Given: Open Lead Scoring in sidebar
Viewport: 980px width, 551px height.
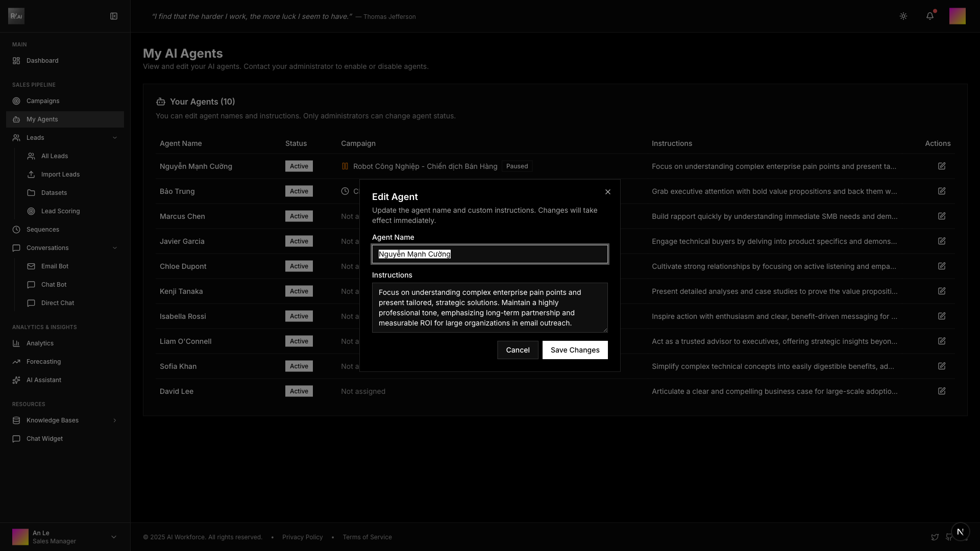Looking at the screenshot, I should tap(60, 211).
